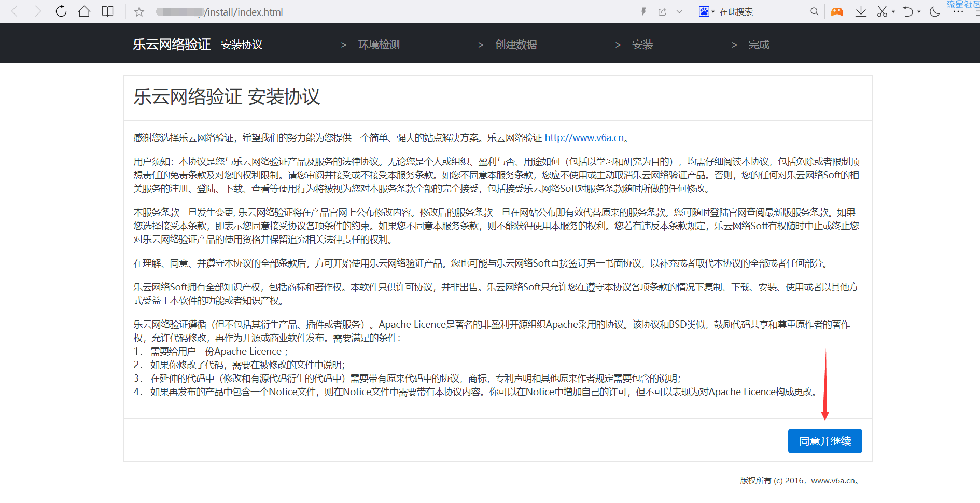Expand the undo dropdown arrow

click(919, 12)
